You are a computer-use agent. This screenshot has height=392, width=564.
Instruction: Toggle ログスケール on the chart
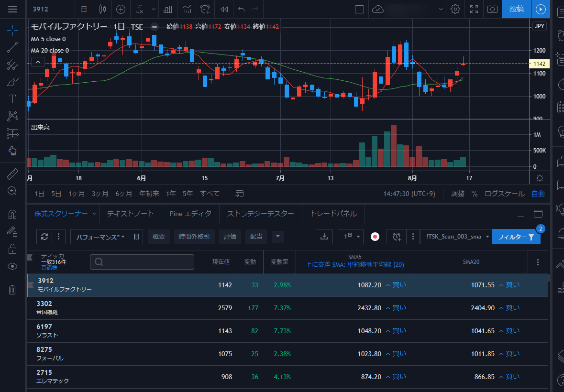point(504,194)
